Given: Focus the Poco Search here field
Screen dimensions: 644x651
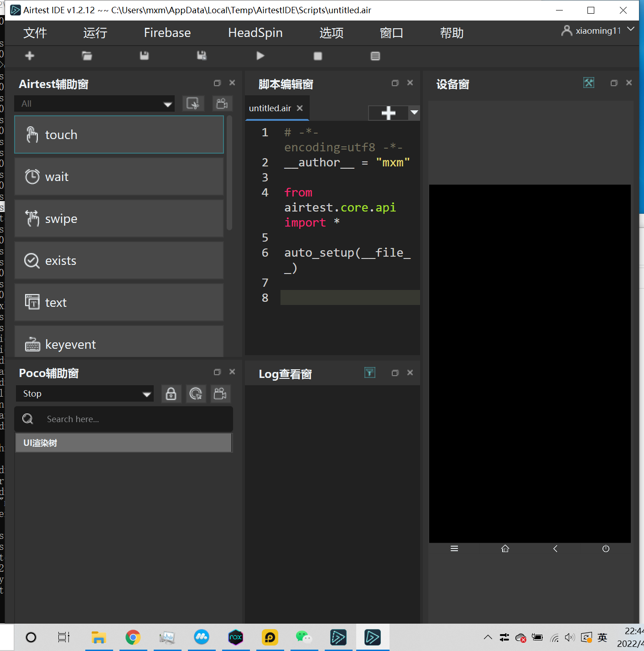Looking at the screenshot, I should pyautogui.click(x=124, y=419).
